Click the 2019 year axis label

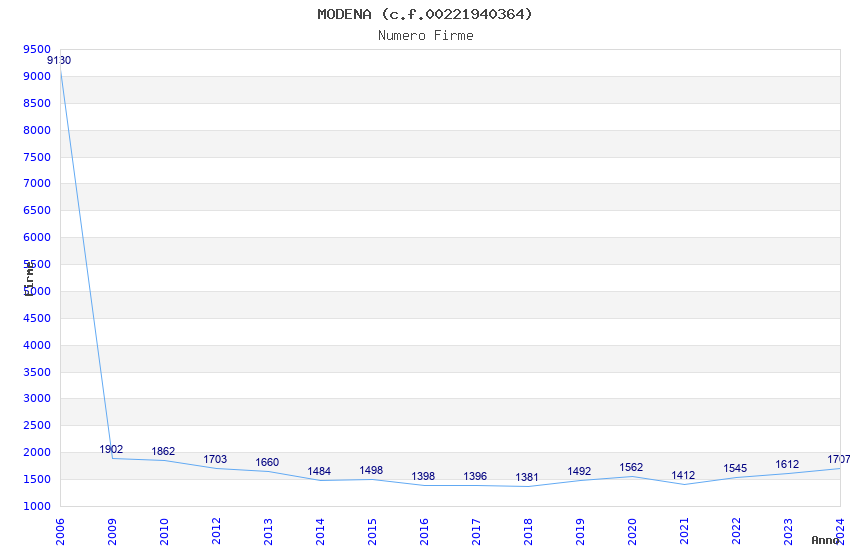pos(580,532)
